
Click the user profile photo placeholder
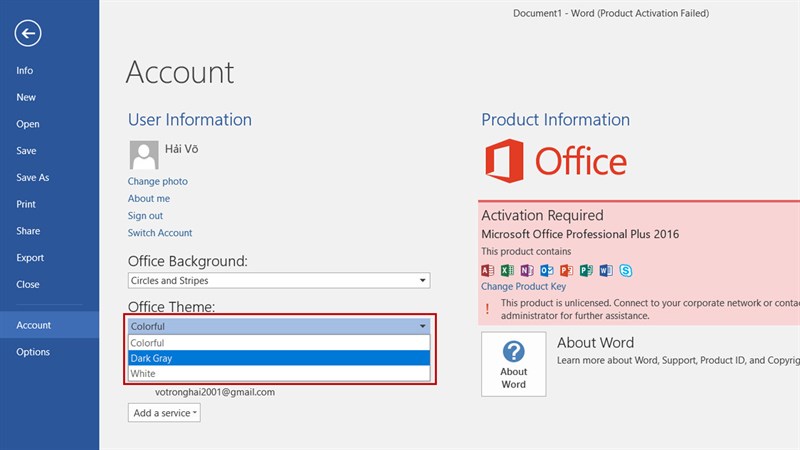pyautogui.click(x=143, y=154)
